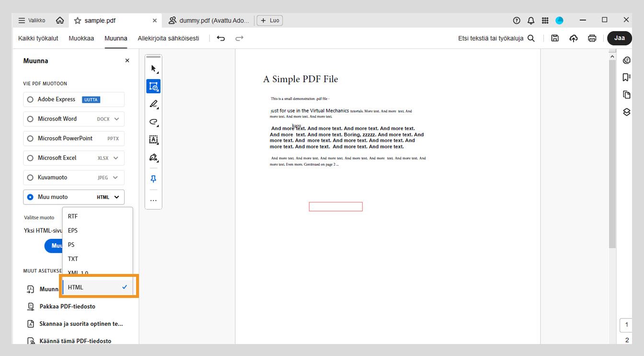Open the page thumbnails panel
This screenshot has height=356, width=644.
(x=627, y=94)
